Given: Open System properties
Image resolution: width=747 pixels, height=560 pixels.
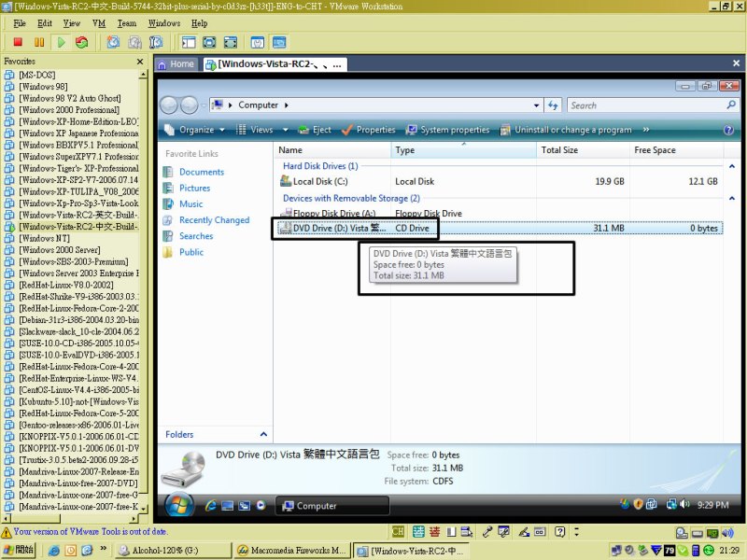Looking at the screenshot, I should (447, 130).
